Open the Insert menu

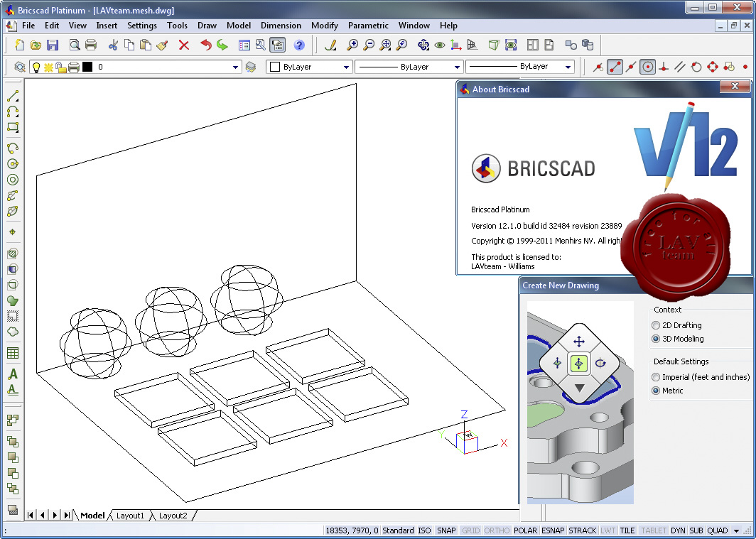tap(107, 26)
